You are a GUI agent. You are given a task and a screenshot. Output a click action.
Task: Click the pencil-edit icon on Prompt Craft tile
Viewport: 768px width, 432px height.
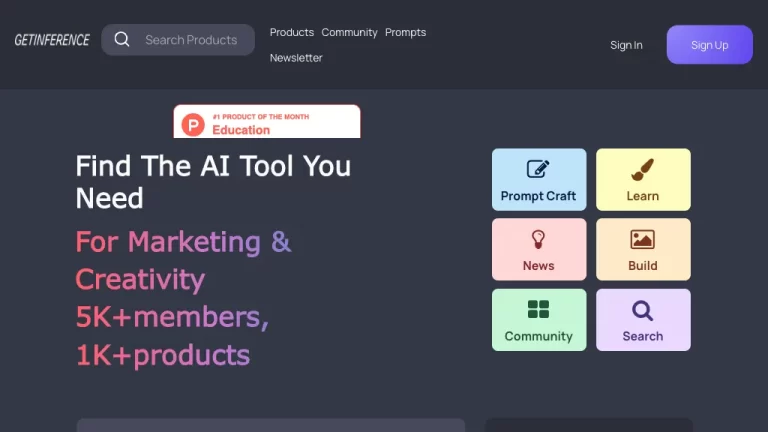pos(538,169)
